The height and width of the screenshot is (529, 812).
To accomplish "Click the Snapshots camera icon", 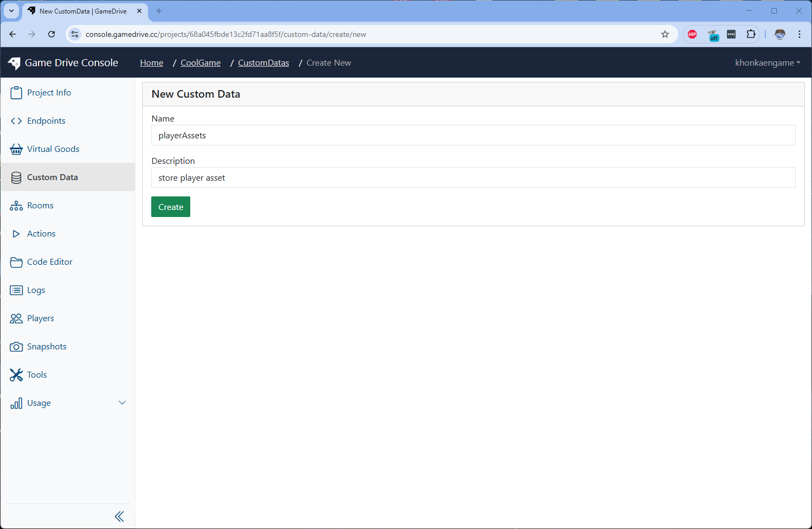I will [16, 347].
